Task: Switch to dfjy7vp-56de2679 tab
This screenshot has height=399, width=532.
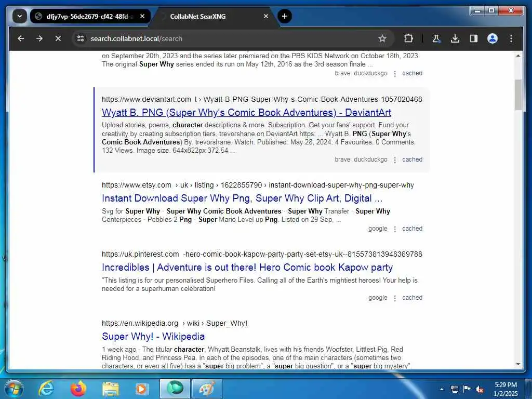Action: [90, 16]
